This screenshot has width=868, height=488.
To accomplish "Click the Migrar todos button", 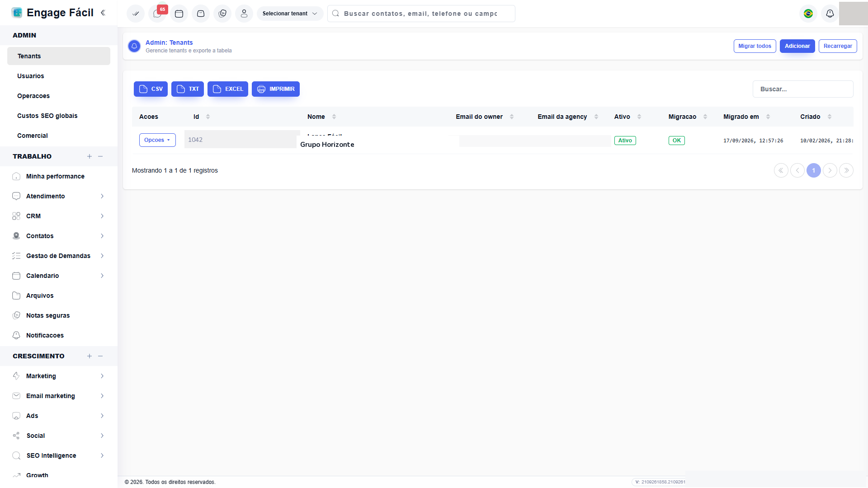I will (x=755, y=46).
